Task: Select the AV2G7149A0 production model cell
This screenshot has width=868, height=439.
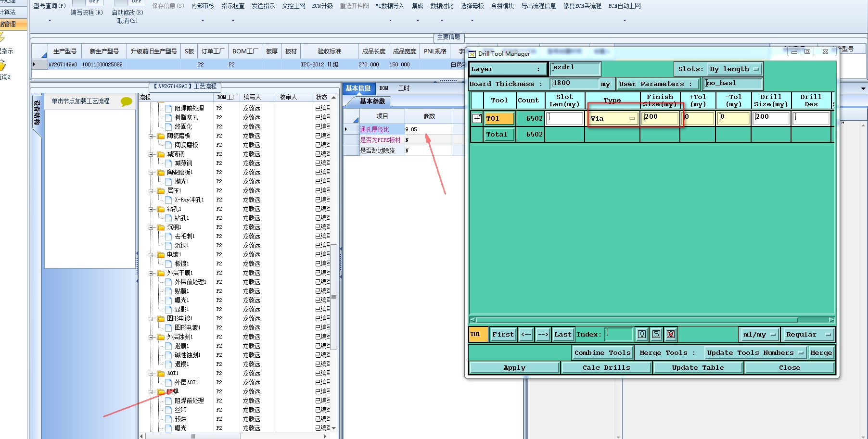Action: click(63, 64)
